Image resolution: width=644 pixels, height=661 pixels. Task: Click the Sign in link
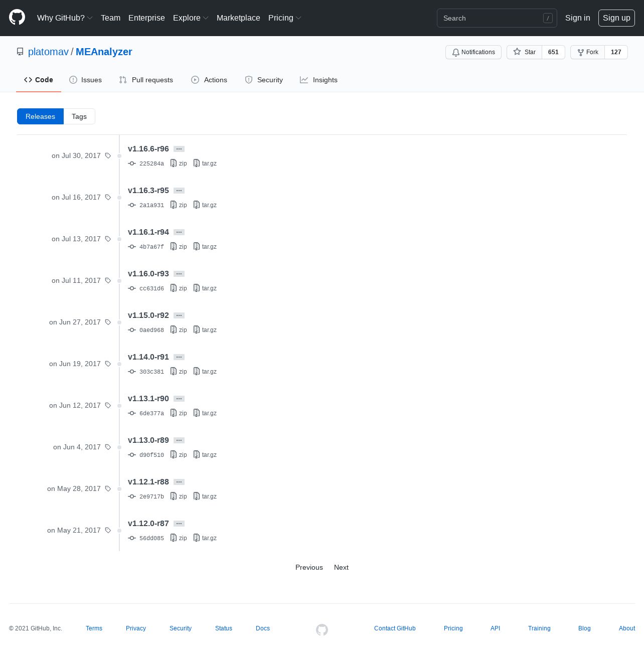pos(578,18)
